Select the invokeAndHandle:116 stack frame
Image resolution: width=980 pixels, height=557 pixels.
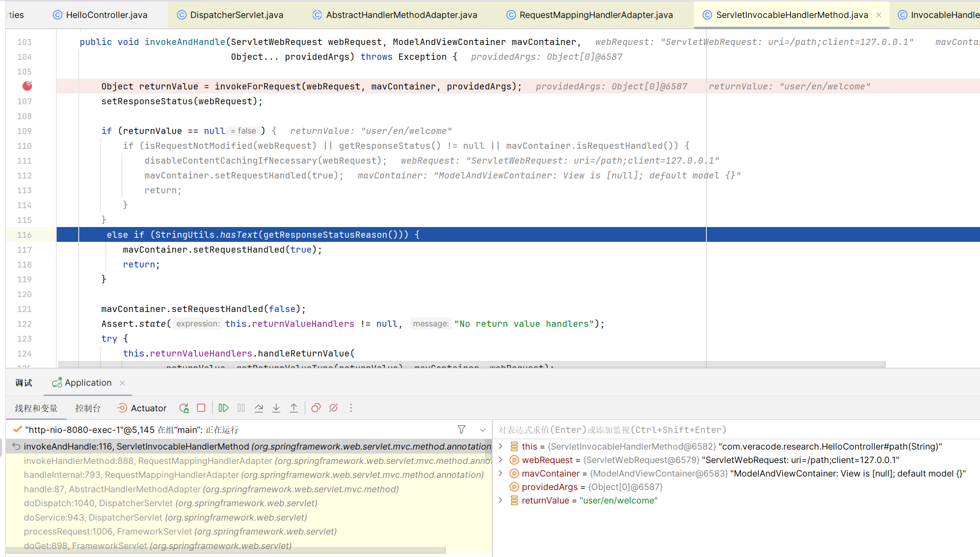[x=249, y=446]
